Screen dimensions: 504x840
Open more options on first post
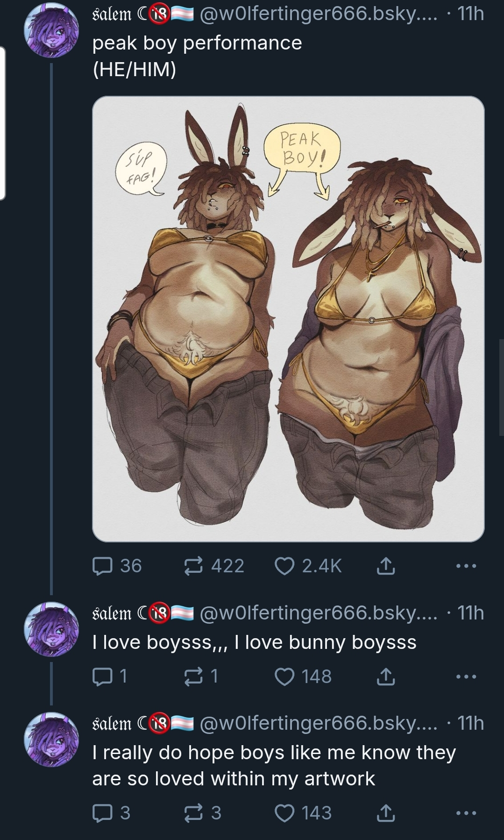[x=466, y=566]
